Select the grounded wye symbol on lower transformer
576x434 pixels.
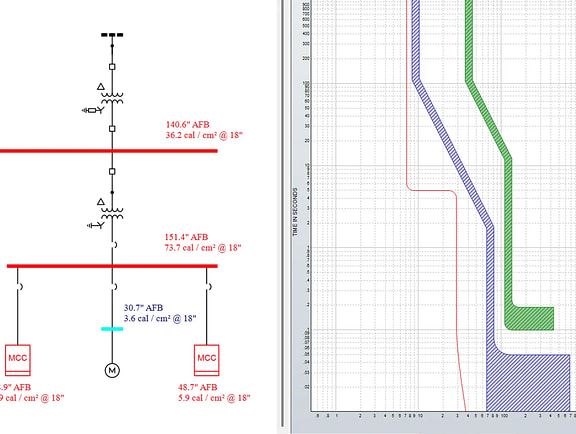pos(96,225)
